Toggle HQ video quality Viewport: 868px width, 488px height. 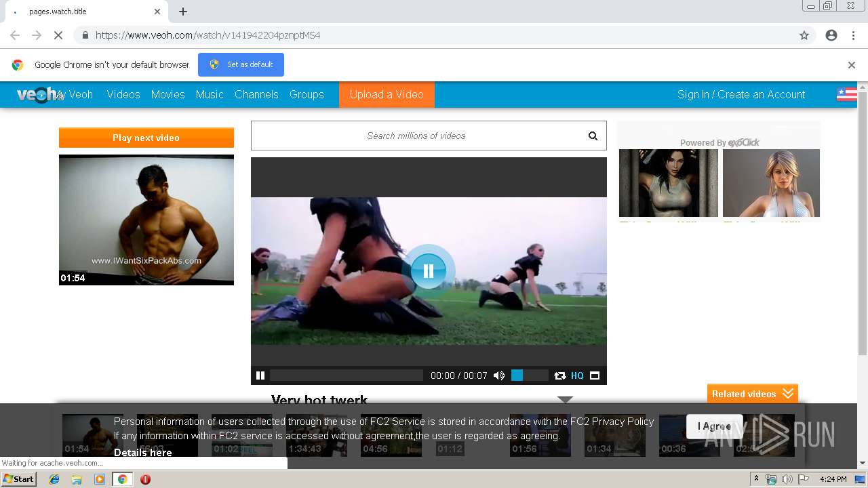coord(577,375)
